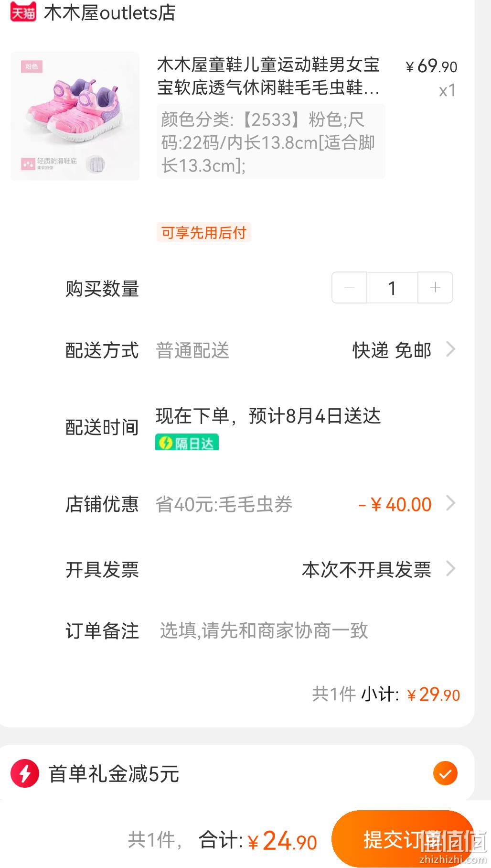
Task: View the pink shoe product thumbnail
Action: click(75, 116)
